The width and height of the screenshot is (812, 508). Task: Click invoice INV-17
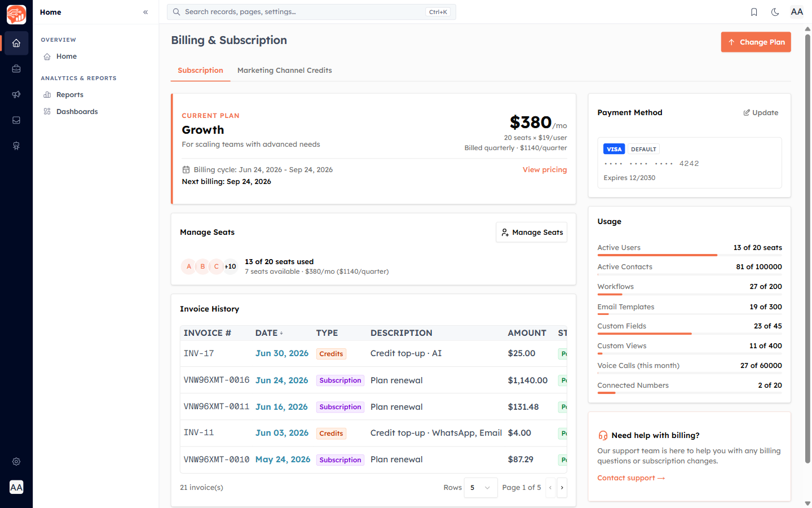[x=198, y=353]
